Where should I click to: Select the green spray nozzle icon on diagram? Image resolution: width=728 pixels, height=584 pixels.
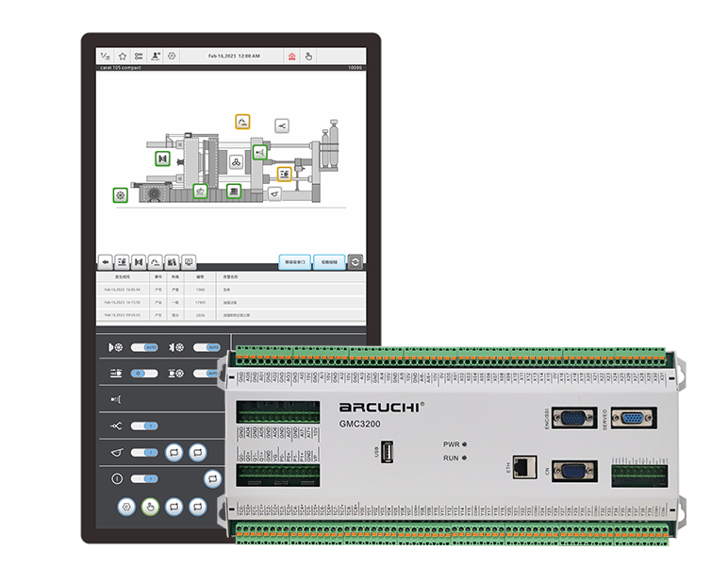259,151
